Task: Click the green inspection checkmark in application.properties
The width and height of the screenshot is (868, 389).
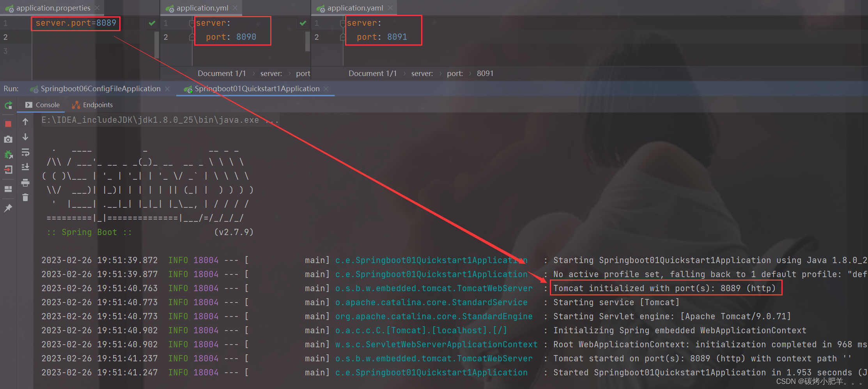Action: click(x=152, y=23)
